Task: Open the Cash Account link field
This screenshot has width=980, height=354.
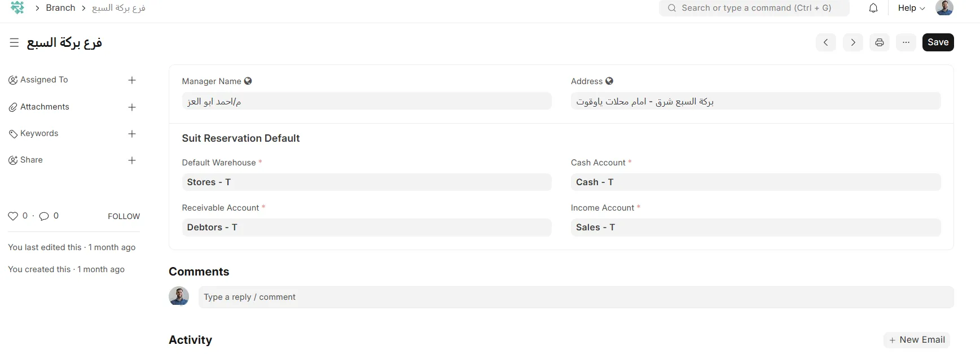Action: [755, 182]
